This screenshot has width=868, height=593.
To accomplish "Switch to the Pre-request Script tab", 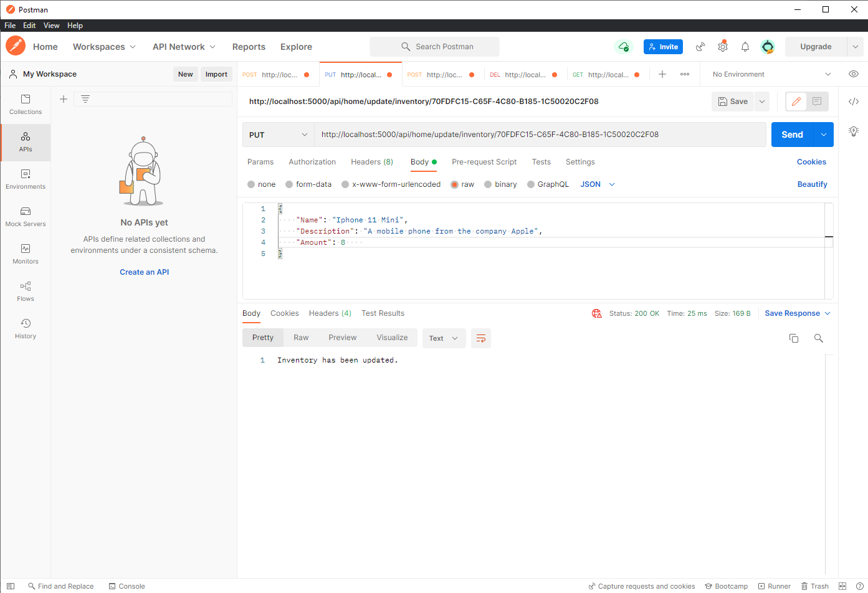I will click(484, 162).
